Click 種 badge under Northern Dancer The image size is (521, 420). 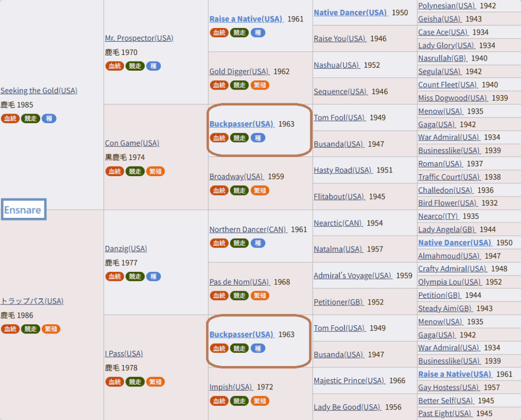(258, 243)
